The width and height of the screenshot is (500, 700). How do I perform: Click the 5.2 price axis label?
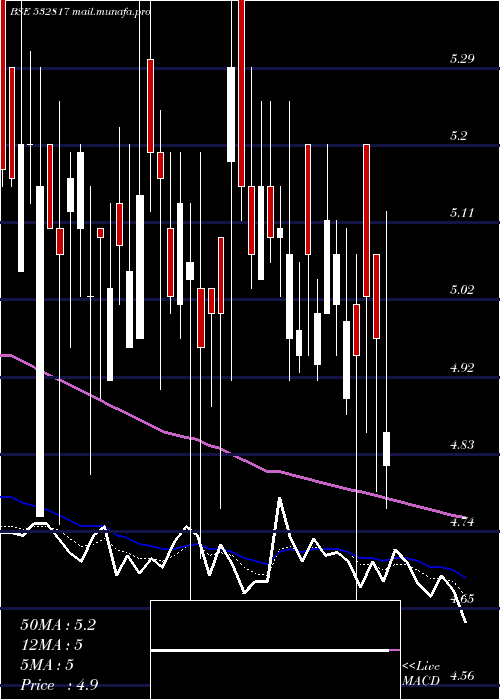[x=459, y=135]
